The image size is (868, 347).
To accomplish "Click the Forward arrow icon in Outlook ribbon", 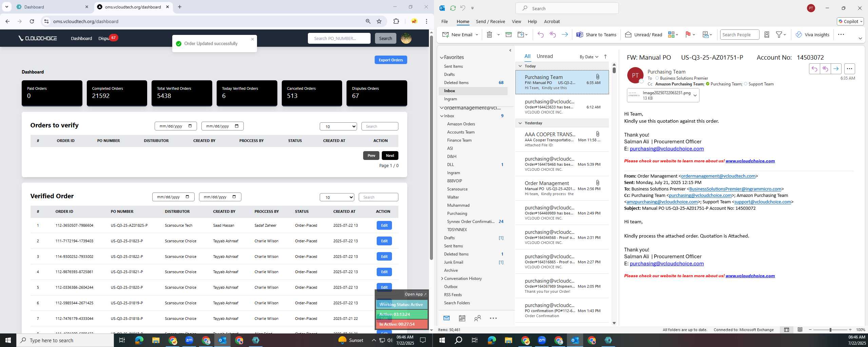I will pyautogui.click(x=565, y=35).
